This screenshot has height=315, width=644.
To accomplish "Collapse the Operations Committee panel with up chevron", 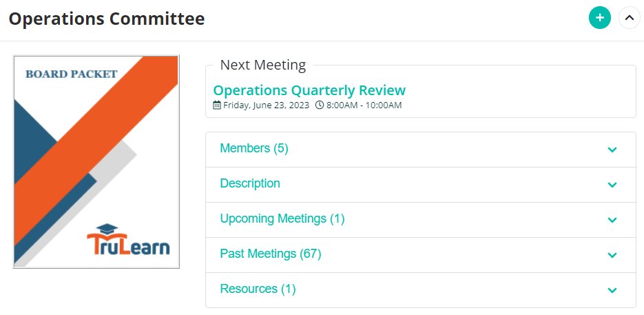I will (630, 18).
